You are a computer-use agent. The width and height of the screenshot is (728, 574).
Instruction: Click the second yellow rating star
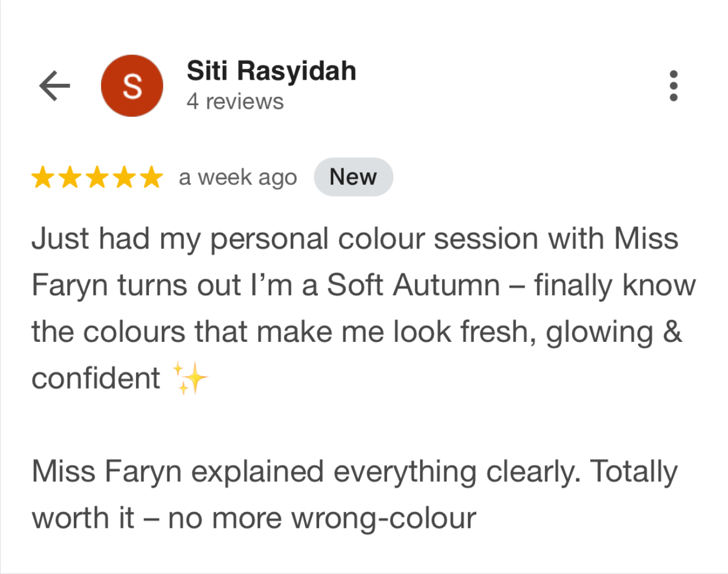point(70,177)
